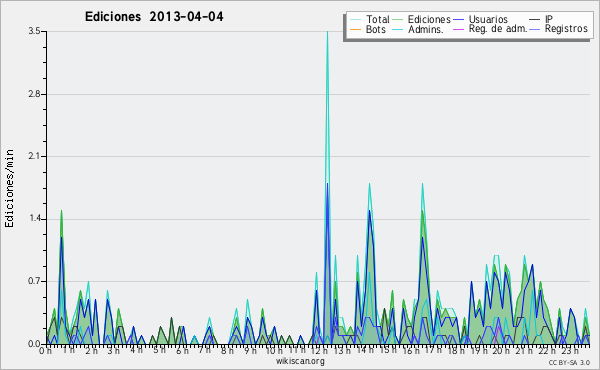Click the 0.7 y-axis value

34,281
